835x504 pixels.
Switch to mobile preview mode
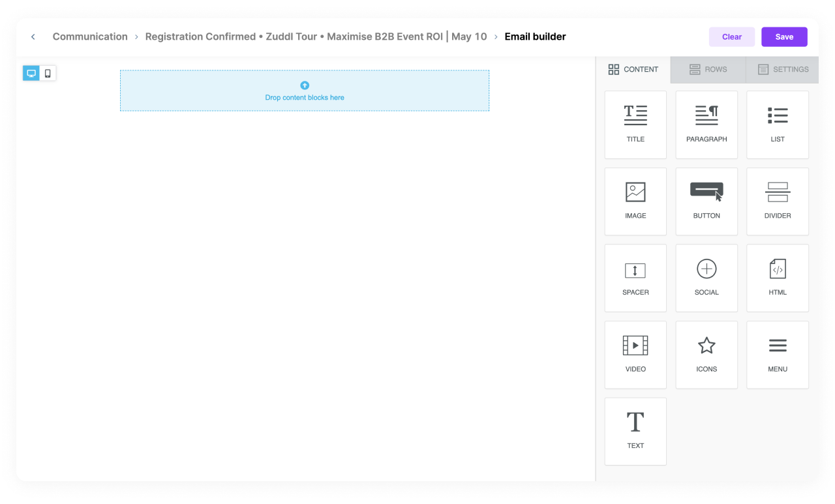[x=48, y=73]
